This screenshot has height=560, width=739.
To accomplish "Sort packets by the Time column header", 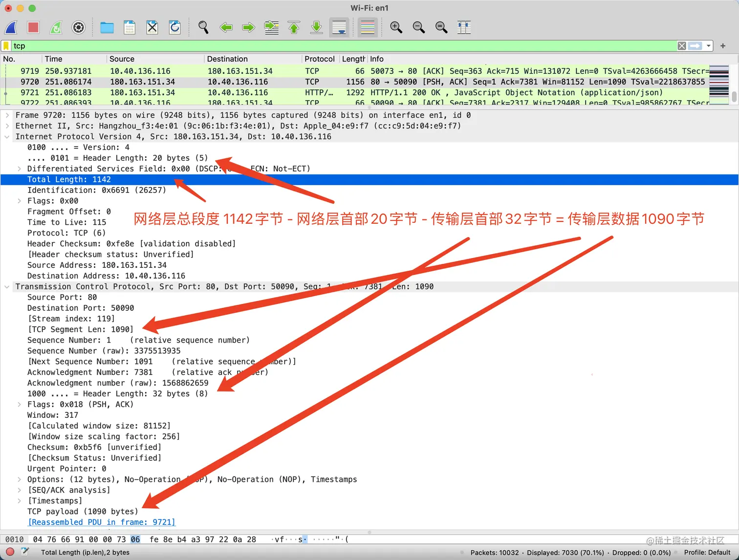I will [74, 59].
